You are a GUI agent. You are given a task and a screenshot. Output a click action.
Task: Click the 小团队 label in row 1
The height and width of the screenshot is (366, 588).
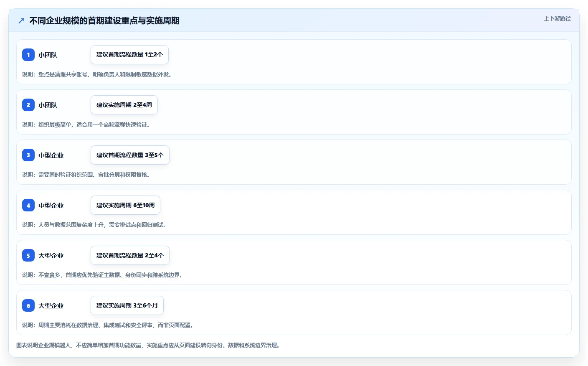tap(48, 55)
